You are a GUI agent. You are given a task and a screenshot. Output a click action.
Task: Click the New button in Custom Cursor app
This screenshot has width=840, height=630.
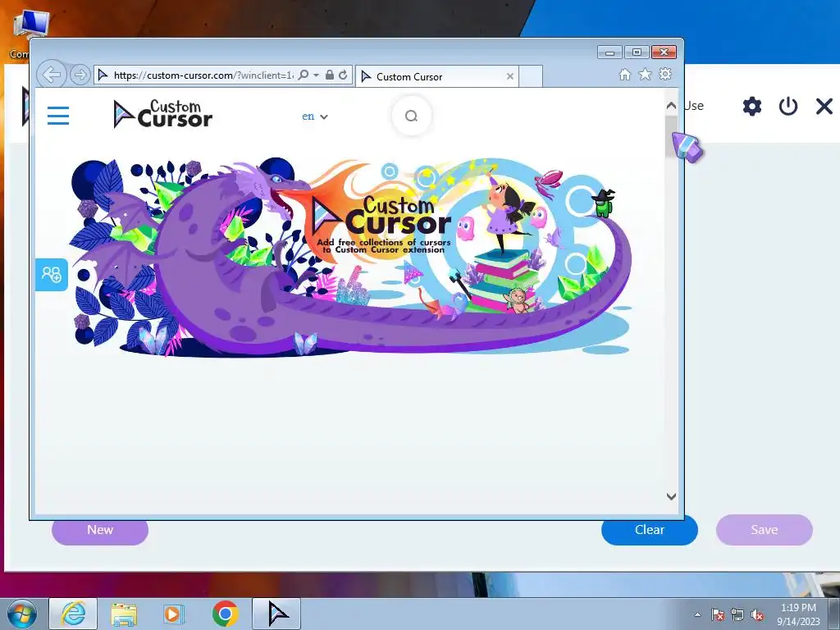pos(99,530)
